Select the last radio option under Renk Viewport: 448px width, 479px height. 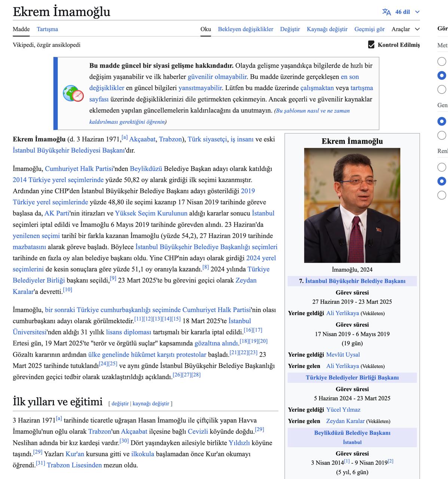pos(442,195)
